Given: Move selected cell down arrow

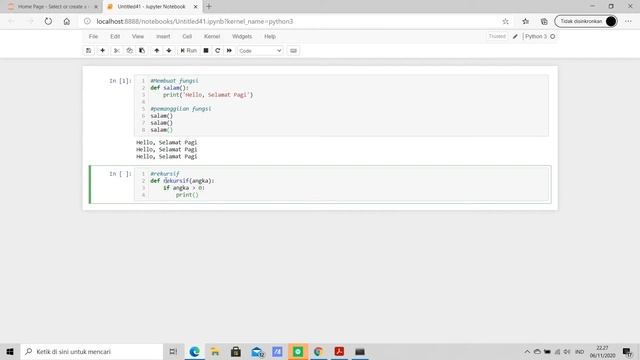Looking at the screenshot, I should coord(169,51).
